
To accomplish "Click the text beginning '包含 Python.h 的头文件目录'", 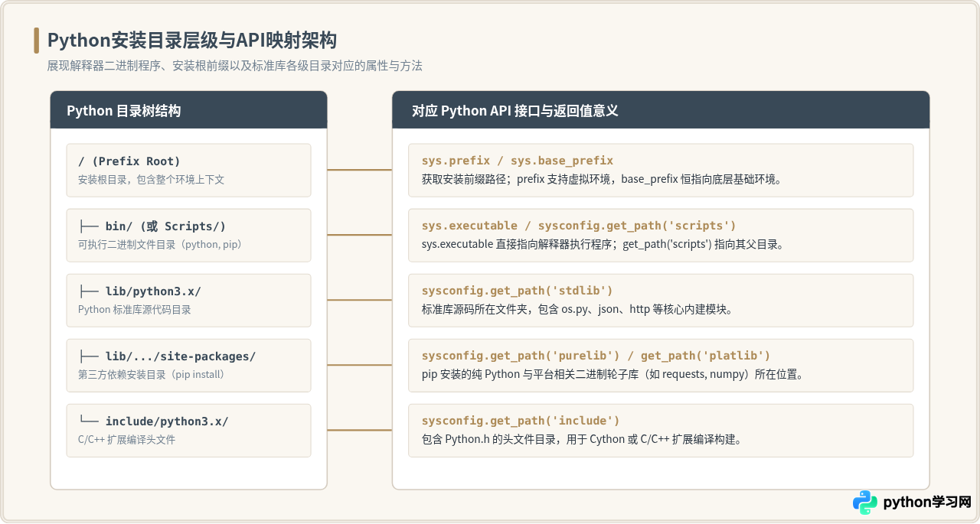I will (582, 440).
